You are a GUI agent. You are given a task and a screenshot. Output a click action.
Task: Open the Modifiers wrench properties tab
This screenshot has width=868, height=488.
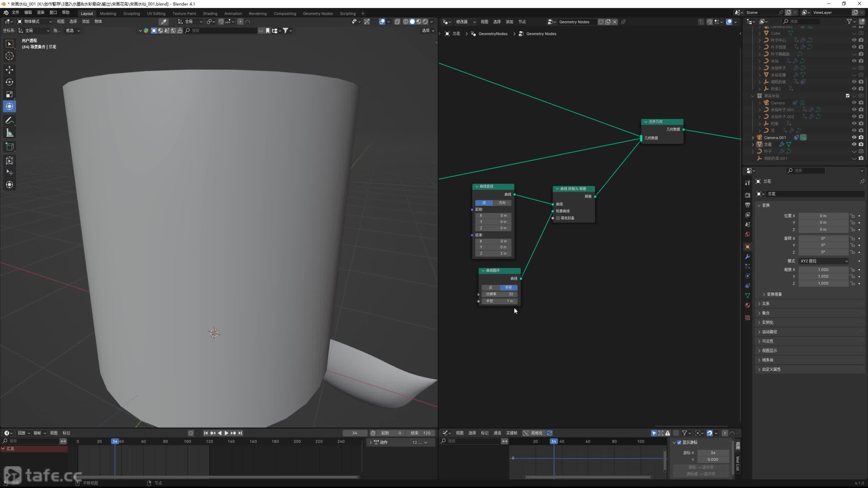pyautogui.click(x=748, y=257)
